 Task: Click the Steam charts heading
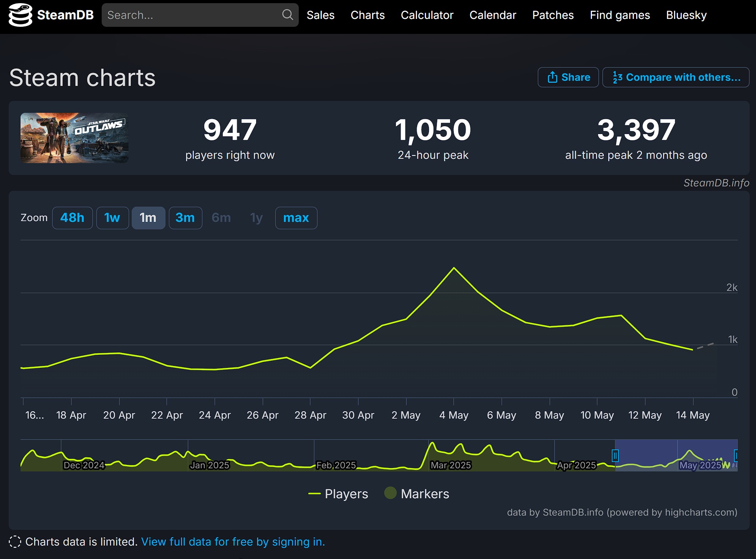click(x=82, y=78)
